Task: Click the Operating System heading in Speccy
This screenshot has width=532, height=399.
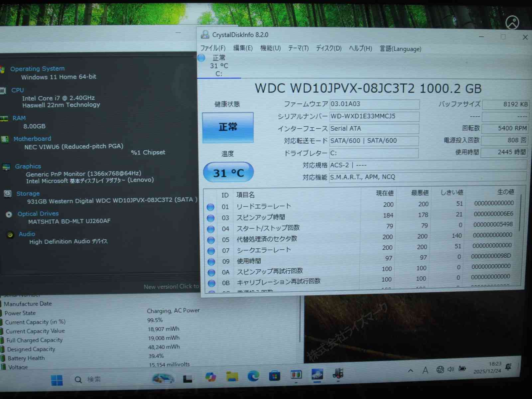Action: (x=37, y=68)
